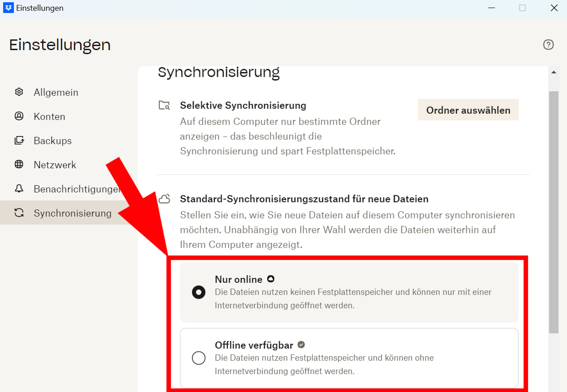Viewport: 567px width, 392px height.
Task: Open help via the question mark icon
Action: coord(548,45)
